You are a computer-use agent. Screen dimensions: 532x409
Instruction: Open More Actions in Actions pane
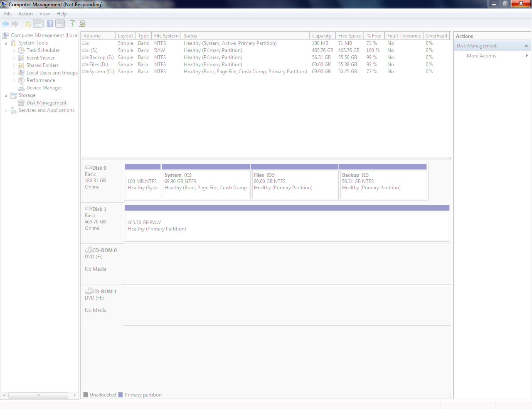click(481, 56)
